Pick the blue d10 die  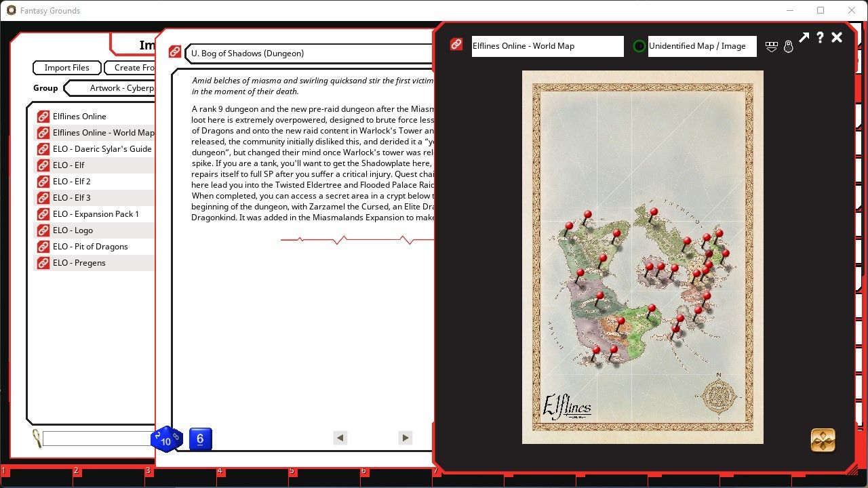(166, 439)
